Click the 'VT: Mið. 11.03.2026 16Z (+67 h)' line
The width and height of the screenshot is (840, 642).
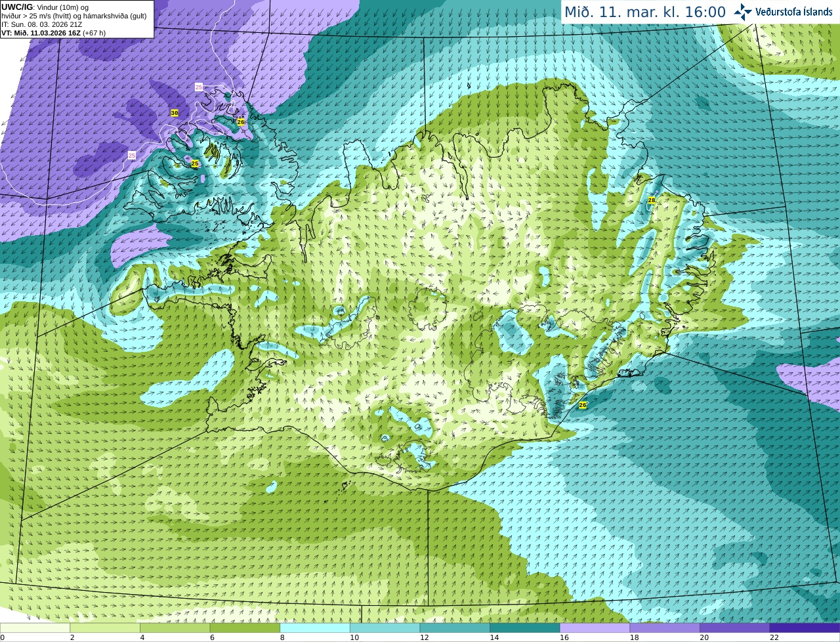(53, 33)
